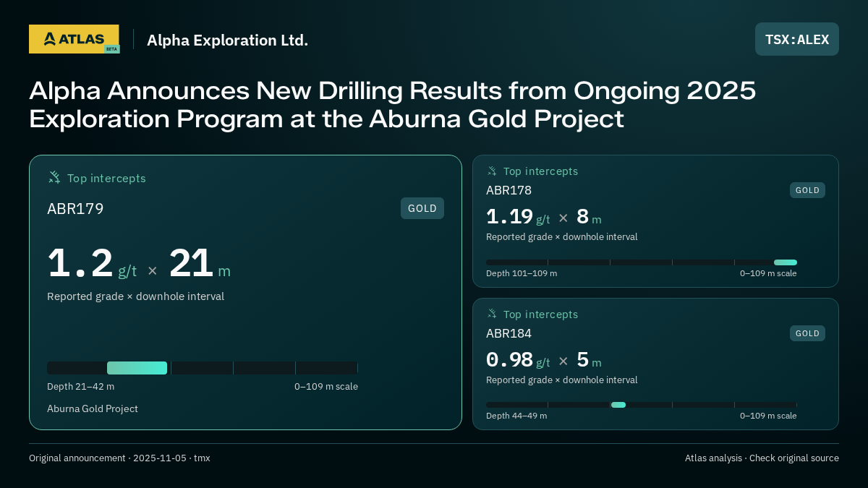This screenshot has height=488, width=868.
Task: Click Reported grade caption under ABR179
Action: click(x=135, y=296)
